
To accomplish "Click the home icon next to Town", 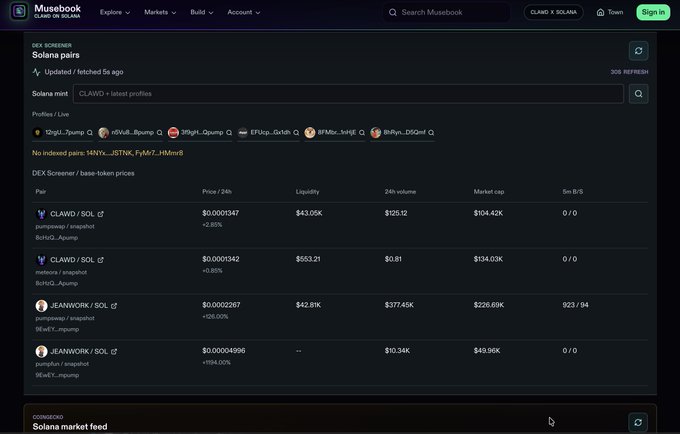I will [600, 12].
